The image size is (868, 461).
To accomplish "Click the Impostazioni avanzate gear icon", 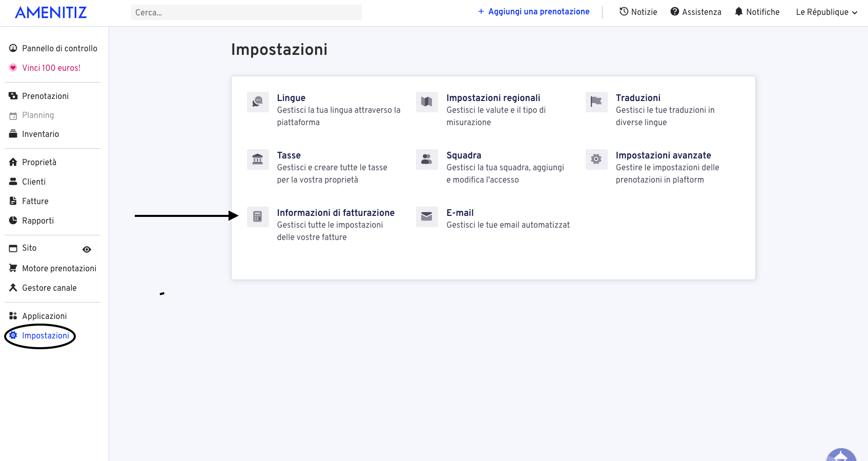I will pos(596,159).
